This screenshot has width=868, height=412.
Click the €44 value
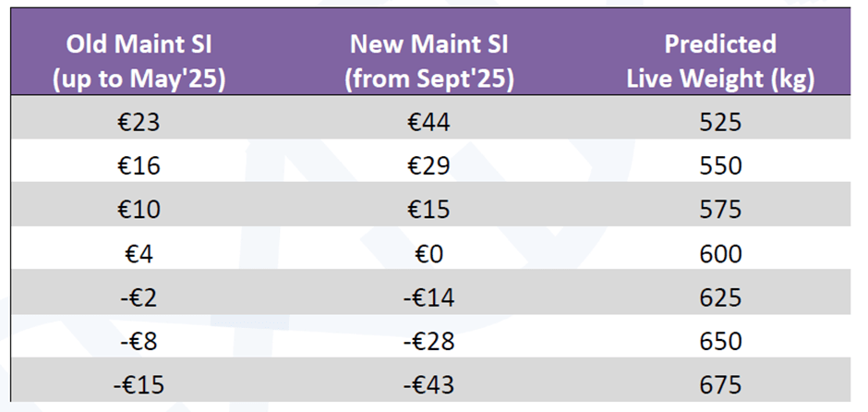428,122
